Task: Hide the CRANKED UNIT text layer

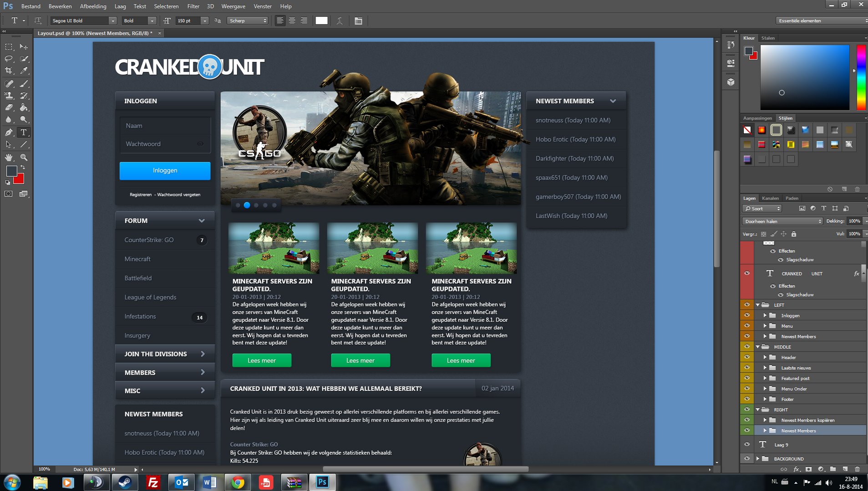Action: click(x=747, y=273)
